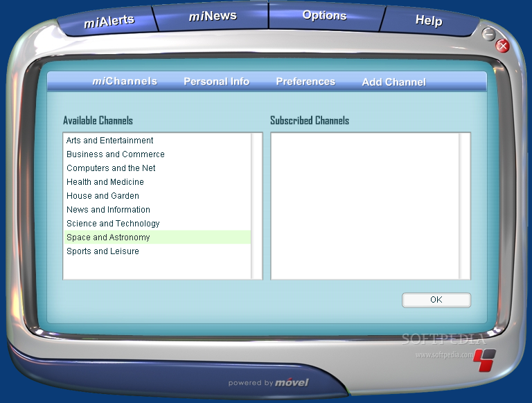Choose News and Information channel

pyautogui.click(x=157, y=210)
